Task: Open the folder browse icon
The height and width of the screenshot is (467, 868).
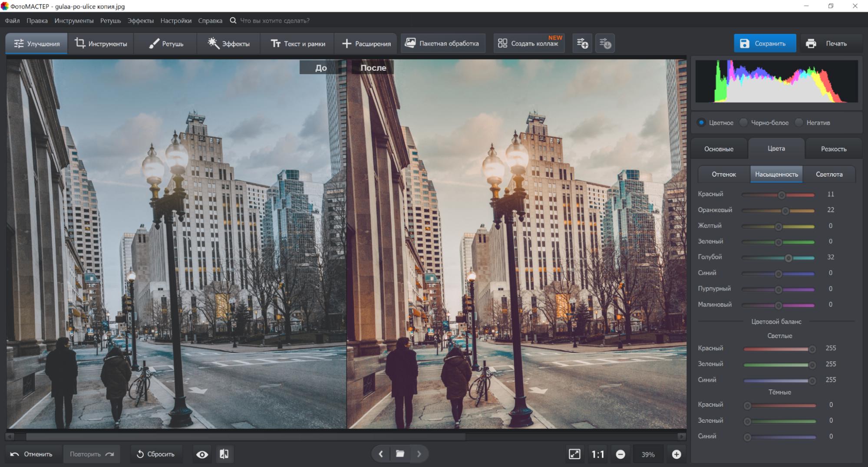Action: coord(400,454)
